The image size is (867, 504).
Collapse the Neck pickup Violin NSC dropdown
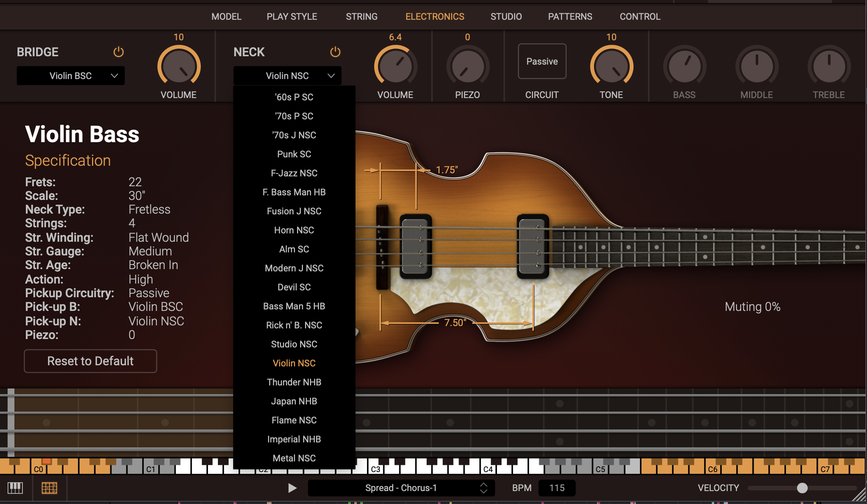[x=287, y=76]
